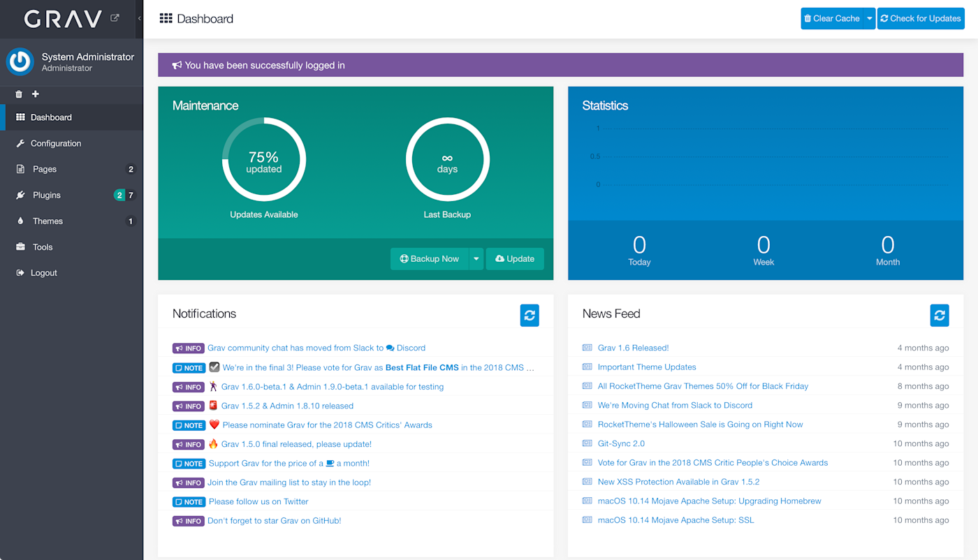The image size is (978, 560).
Task: Click the Last Backup days ring
Action: click(x=448, y=160)
